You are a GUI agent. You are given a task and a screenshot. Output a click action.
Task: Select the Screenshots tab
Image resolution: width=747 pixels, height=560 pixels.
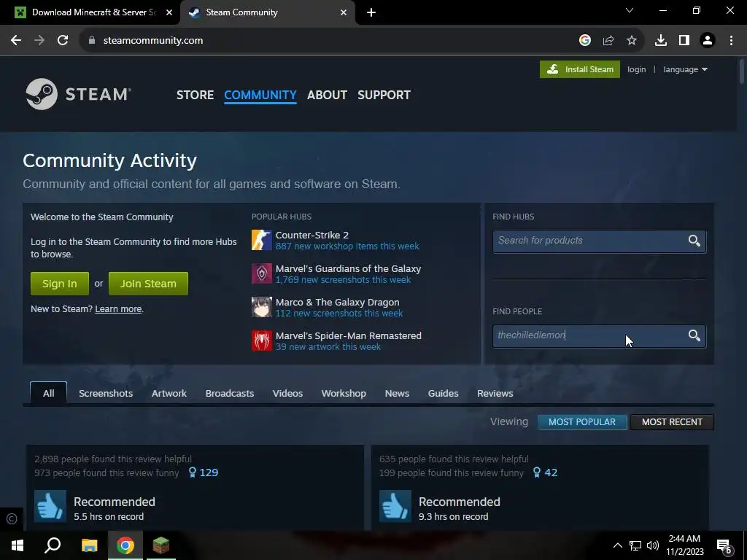tap(106, 393)
